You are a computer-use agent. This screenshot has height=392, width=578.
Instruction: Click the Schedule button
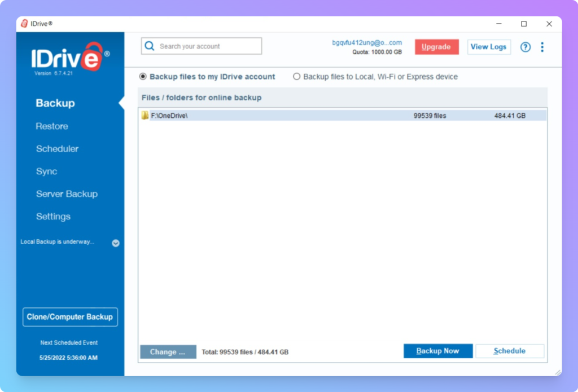[x=509, y=351]
